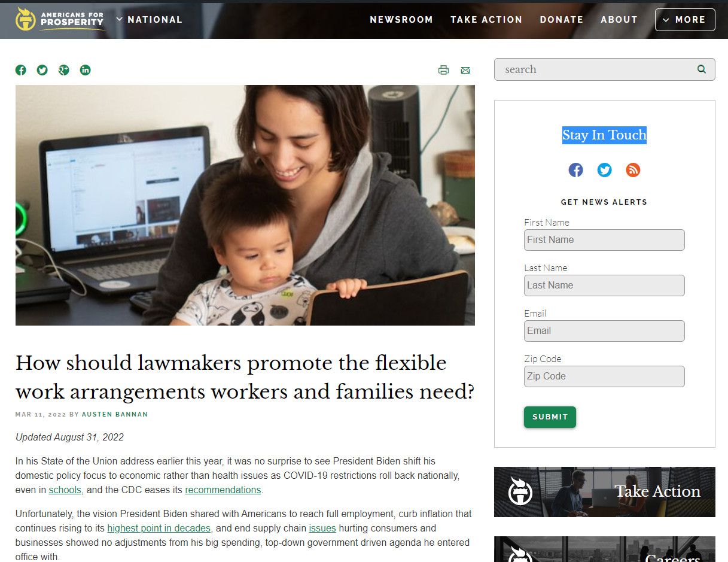Open the RSS feed icon
Viewport: 728px width, 562px height.
pyautogui.click(x=633, y=170)
